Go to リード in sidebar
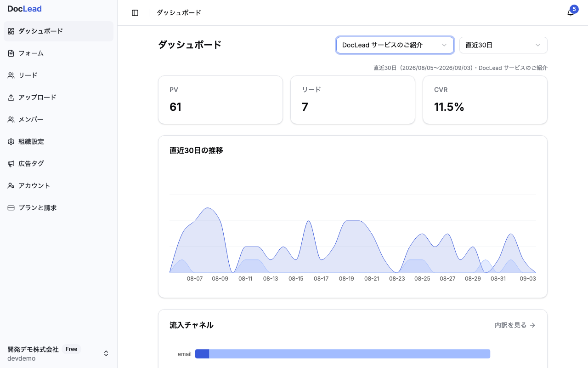 pos(58,75)
